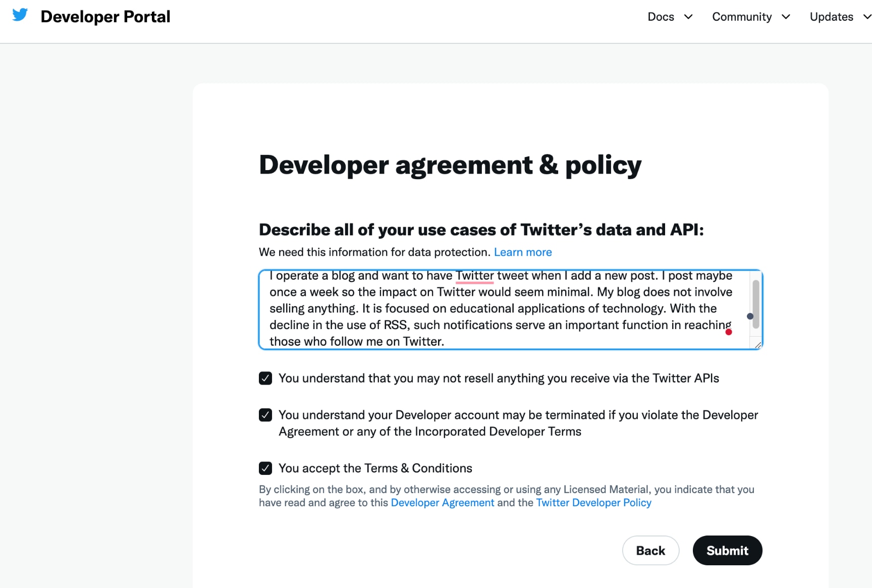Grab the text area resize handle
Image resolution: width=872 pixels, height=588 pixels.
pyautogui.click(x=757, y=345)
